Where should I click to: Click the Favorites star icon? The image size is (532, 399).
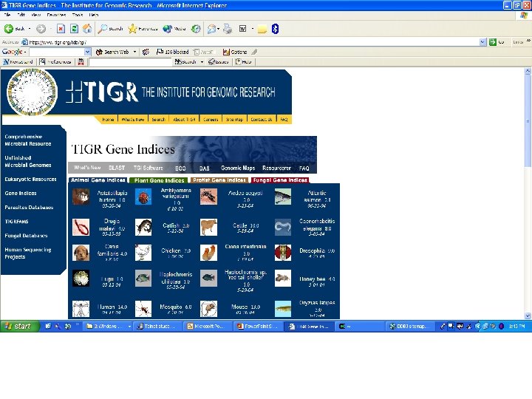[x=132, y=29]
